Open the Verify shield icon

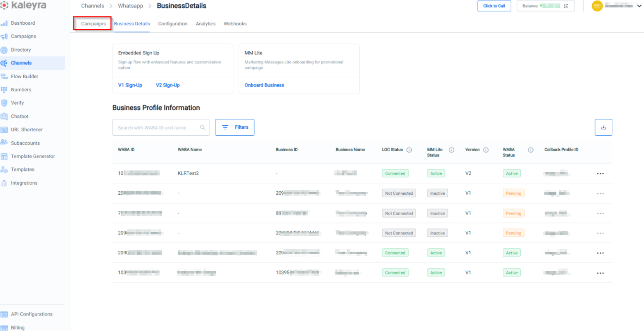coord(4,103)
